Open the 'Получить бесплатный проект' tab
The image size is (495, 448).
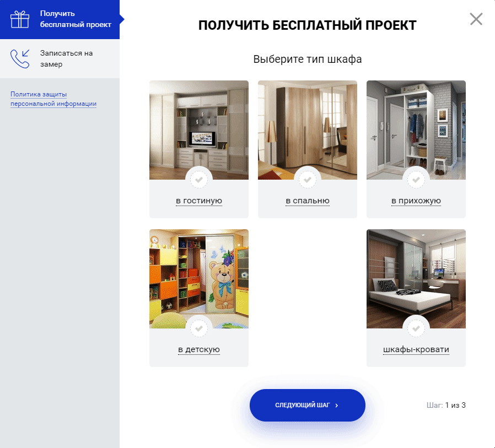[60, 19]
